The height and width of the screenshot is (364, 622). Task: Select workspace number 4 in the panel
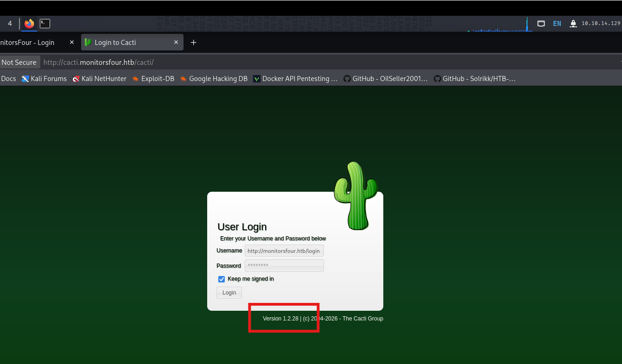[x=10, y=24]
